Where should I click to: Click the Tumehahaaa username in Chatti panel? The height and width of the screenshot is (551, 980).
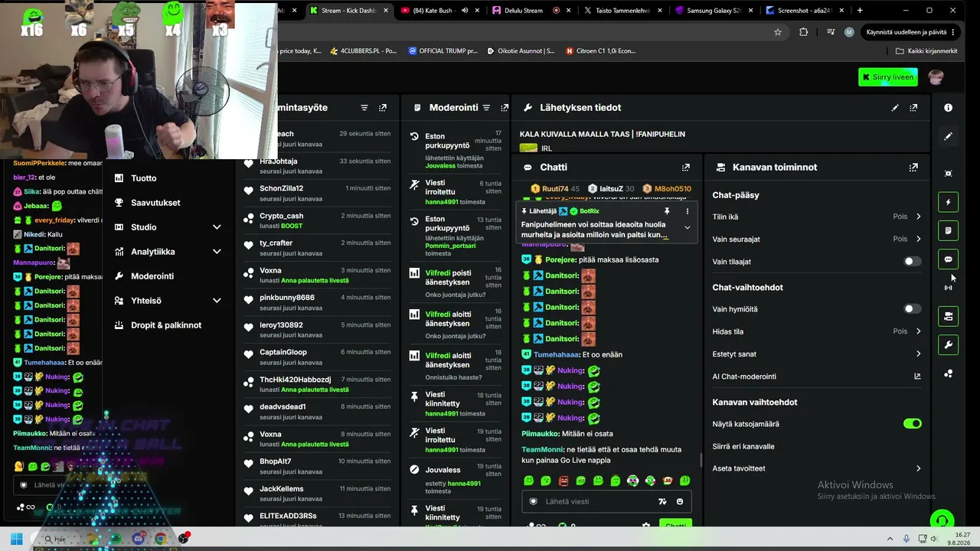coord(557,355)
